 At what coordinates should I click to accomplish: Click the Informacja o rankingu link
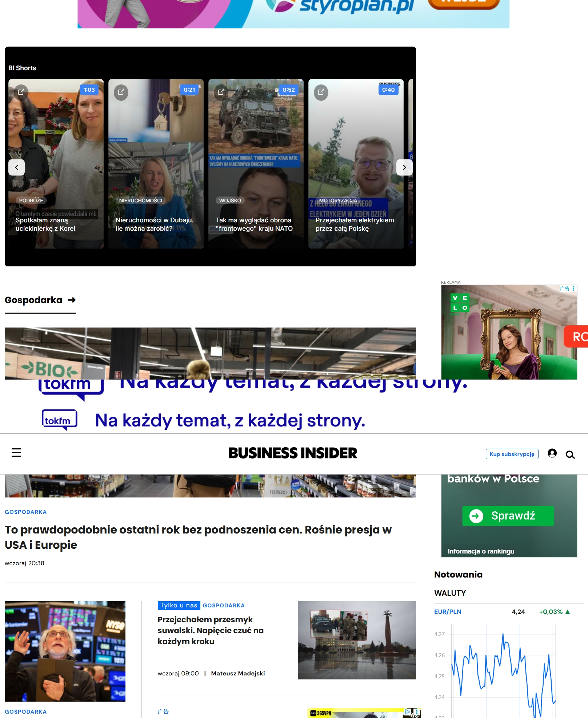click(x=481, y=551)
